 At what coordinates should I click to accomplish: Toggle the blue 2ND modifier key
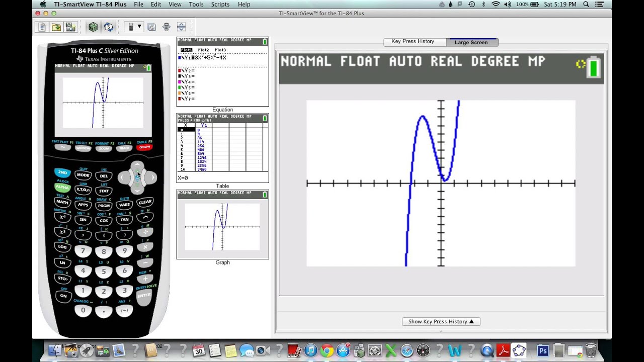pos(62,172)
